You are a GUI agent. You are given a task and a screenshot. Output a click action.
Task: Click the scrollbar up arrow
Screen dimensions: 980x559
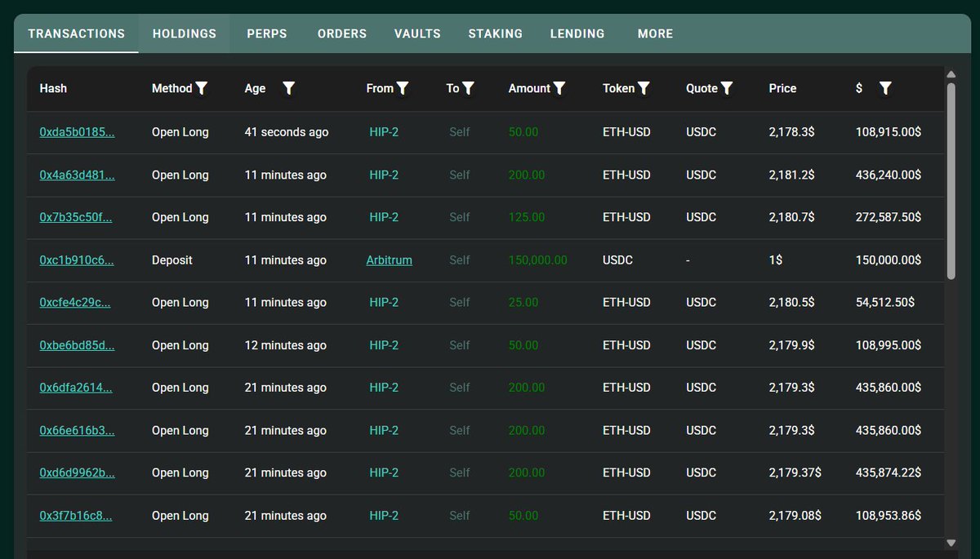pos(951,74)
